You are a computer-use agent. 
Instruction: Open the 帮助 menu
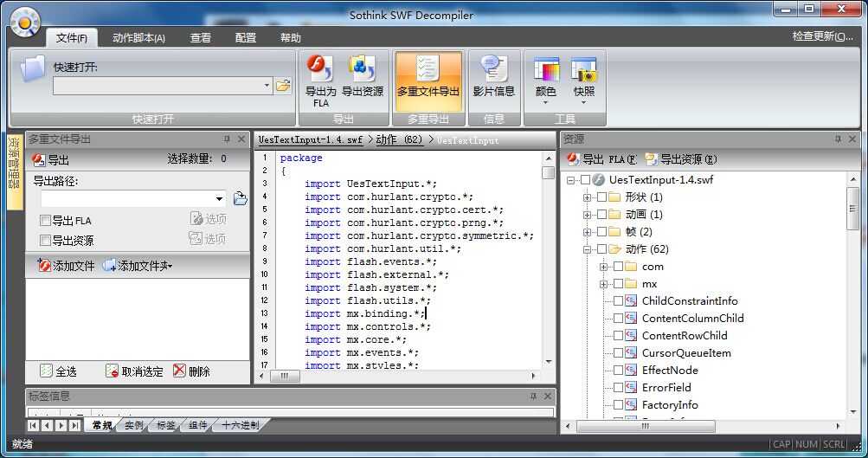coord(290,37)
